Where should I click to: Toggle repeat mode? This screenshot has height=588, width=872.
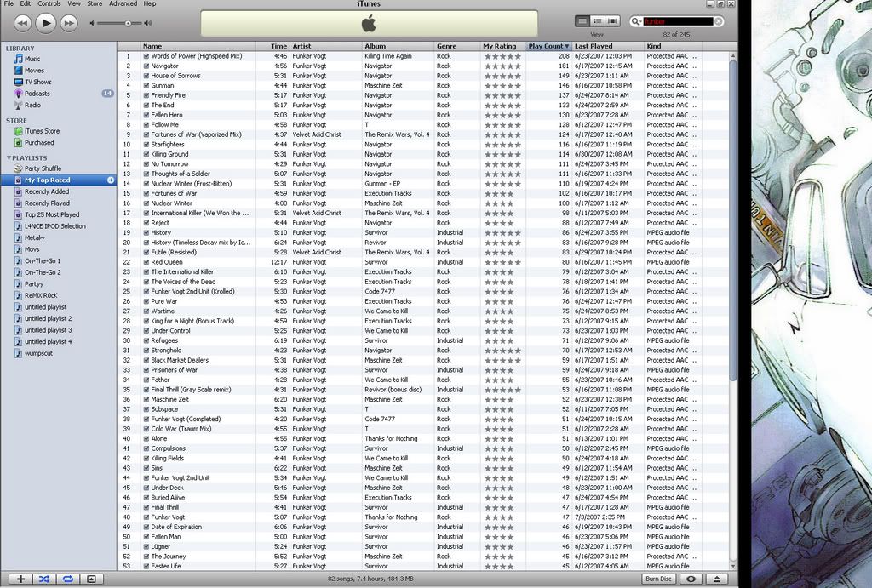67,579
